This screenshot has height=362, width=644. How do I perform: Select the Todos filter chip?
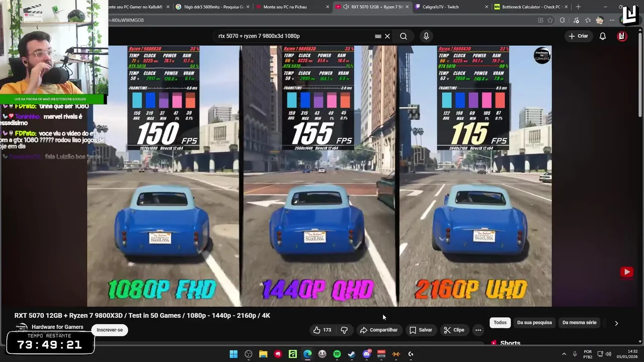pos(500,323)
